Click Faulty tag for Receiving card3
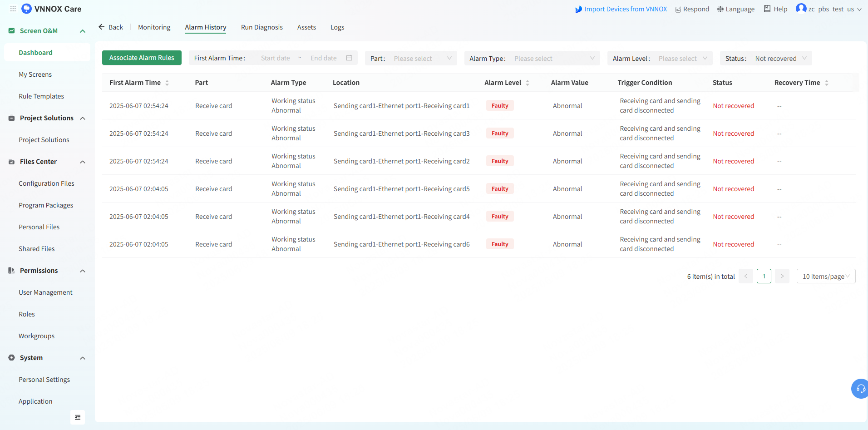 (500, 133)
